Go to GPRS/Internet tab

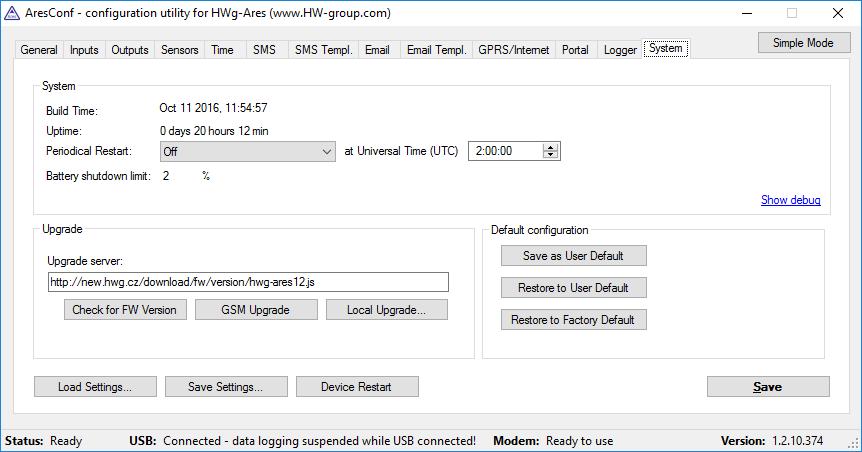513,50
